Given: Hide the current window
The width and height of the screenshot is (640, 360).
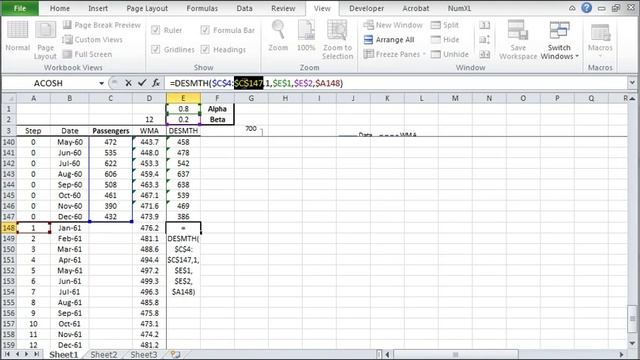Looking at the screenshot, I should click(445, 40).
